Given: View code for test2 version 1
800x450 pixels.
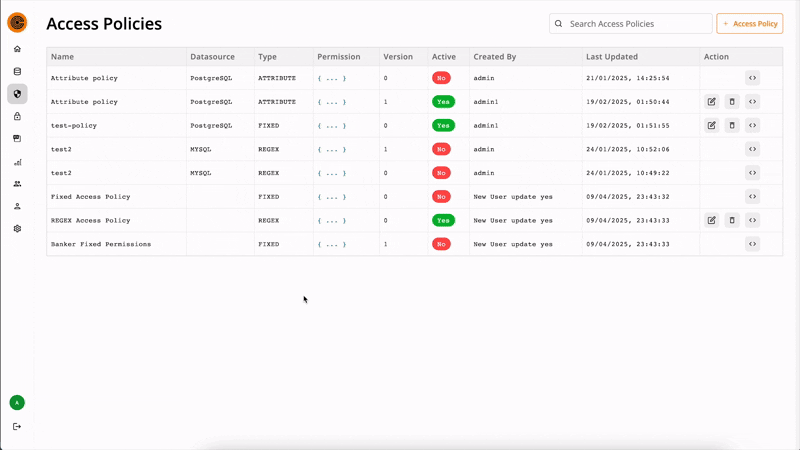Looking at the screenshot, I should (753, 149).
